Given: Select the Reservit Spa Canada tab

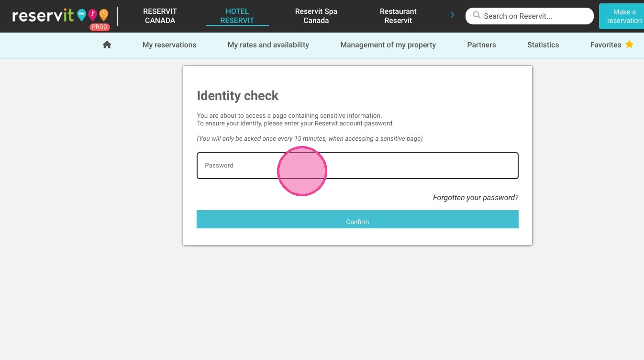Looking at the screenshot, I should 316,16.
